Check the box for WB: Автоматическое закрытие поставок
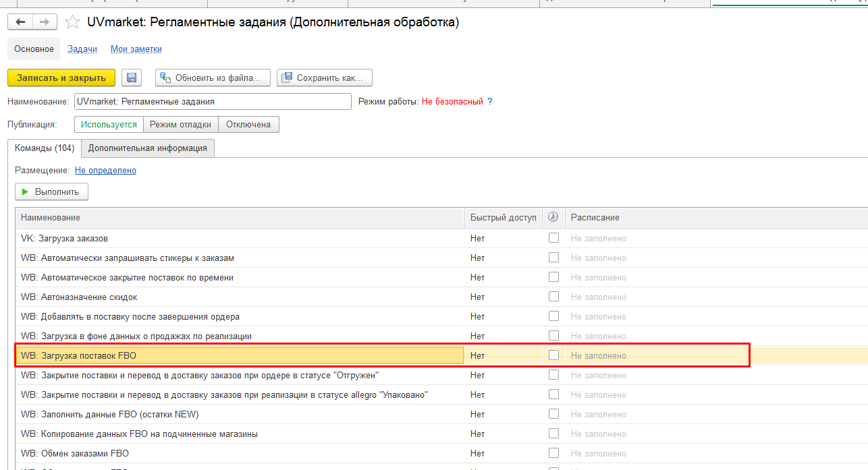 click(x=553, y=277)
